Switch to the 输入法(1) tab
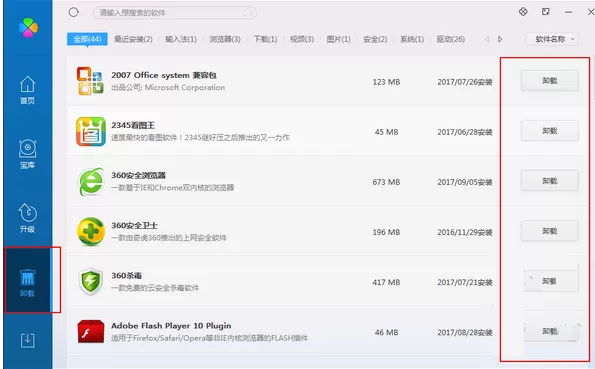 (x=181, y=39)
